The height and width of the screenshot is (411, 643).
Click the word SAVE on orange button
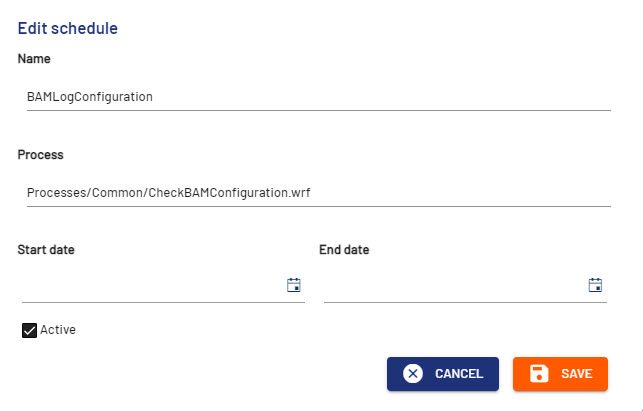[577, 373]
